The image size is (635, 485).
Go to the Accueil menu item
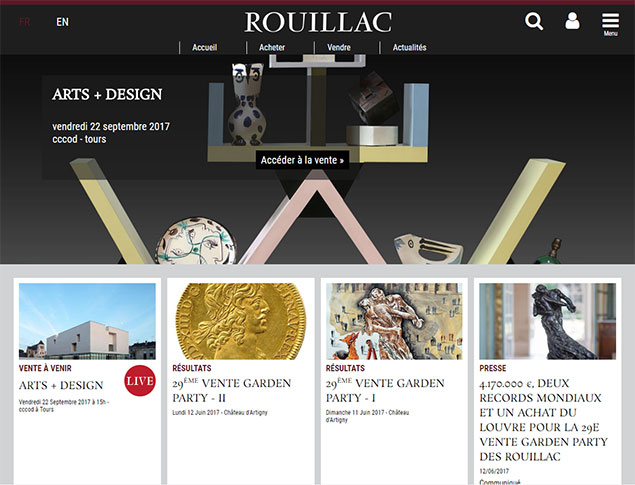205,47
